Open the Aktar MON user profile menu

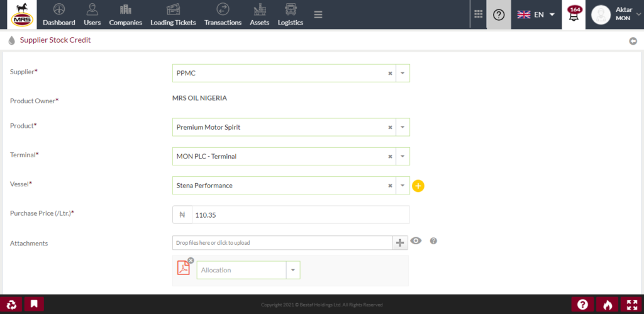coord(615,14)
